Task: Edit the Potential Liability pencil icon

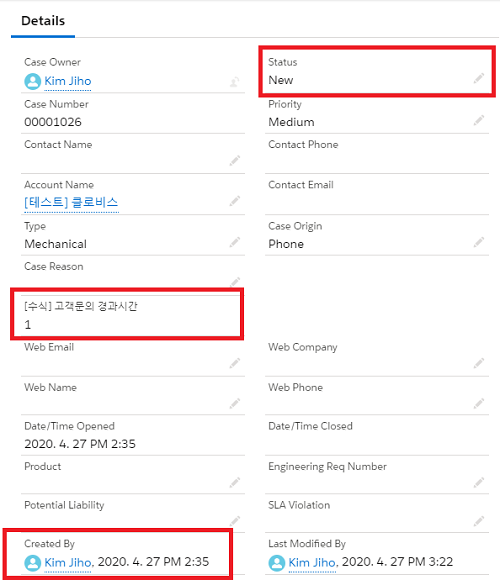Action: [x=234, y=521]
